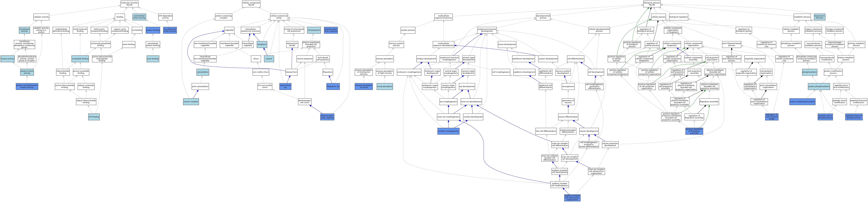Image resolution: width=868 pixels, height=202 pixels.
Task: Select the 'filopodium assembly' node
Action: click(x=709, y=102)
